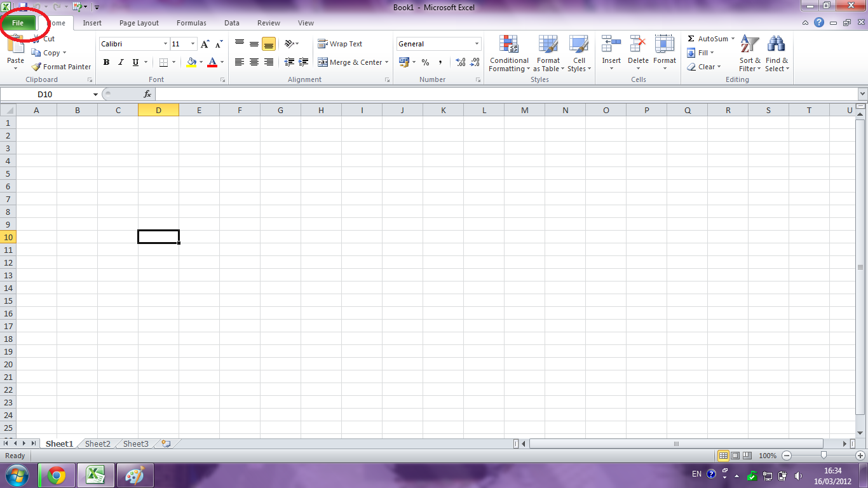Expand the Name Box dropdown
Viewport: 868px width, 488px height.
point(95,94)
